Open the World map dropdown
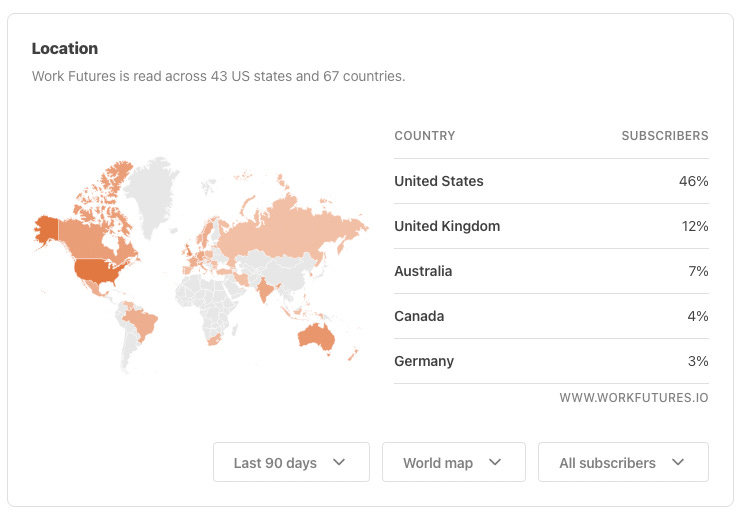 453,462
